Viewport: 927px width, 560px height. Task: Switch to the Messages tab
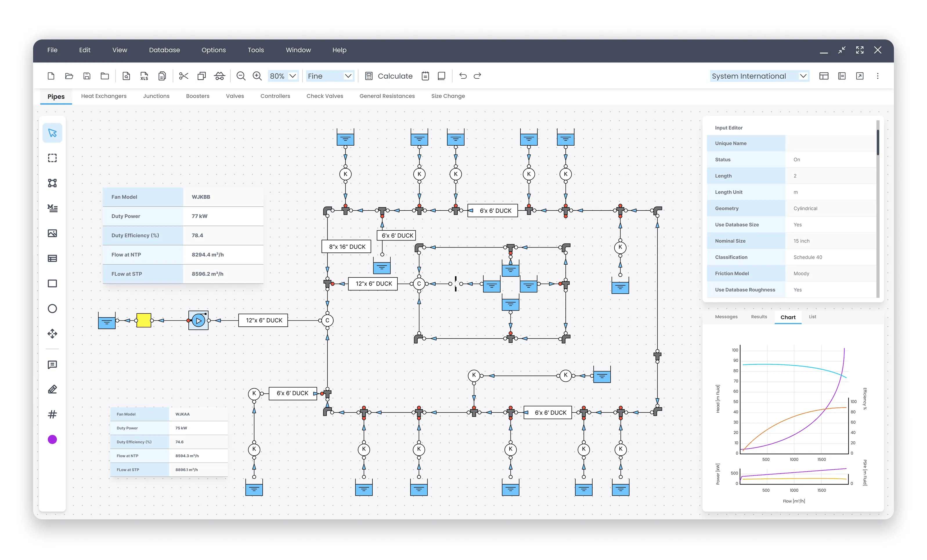tap(726, 317)
